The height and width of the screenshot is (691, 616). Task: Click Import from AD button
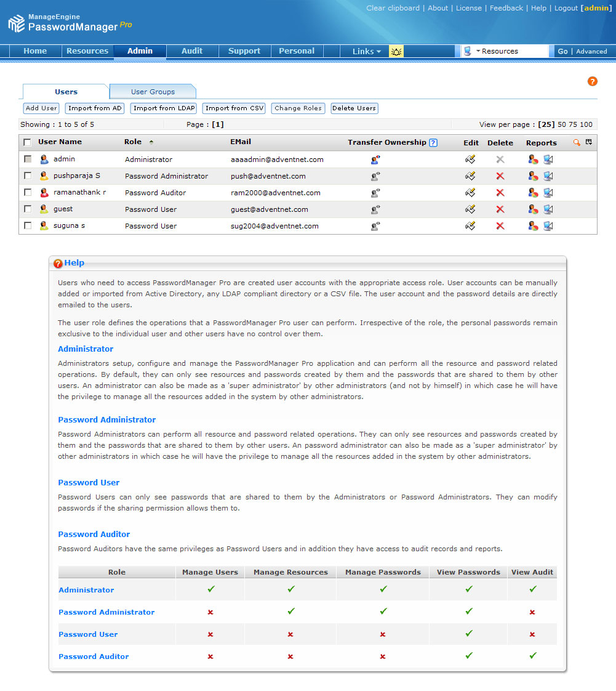[x=95, y=108]
